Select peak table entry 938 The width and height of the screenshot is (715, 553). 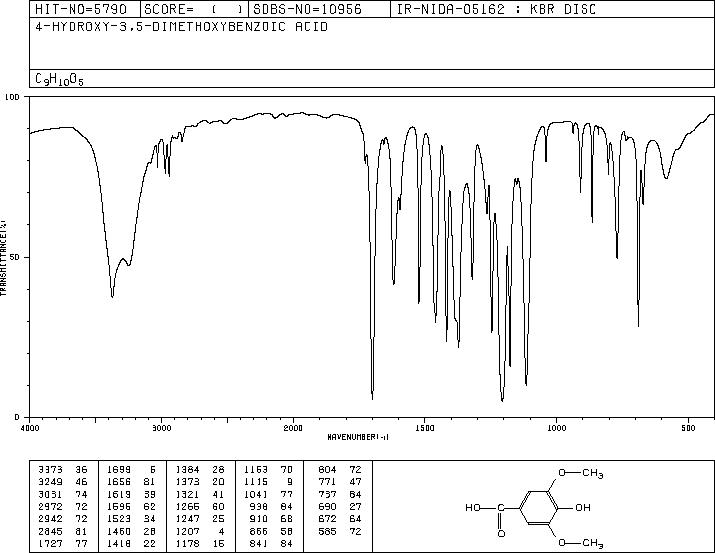pyautogui.click(x=272, y=506)
